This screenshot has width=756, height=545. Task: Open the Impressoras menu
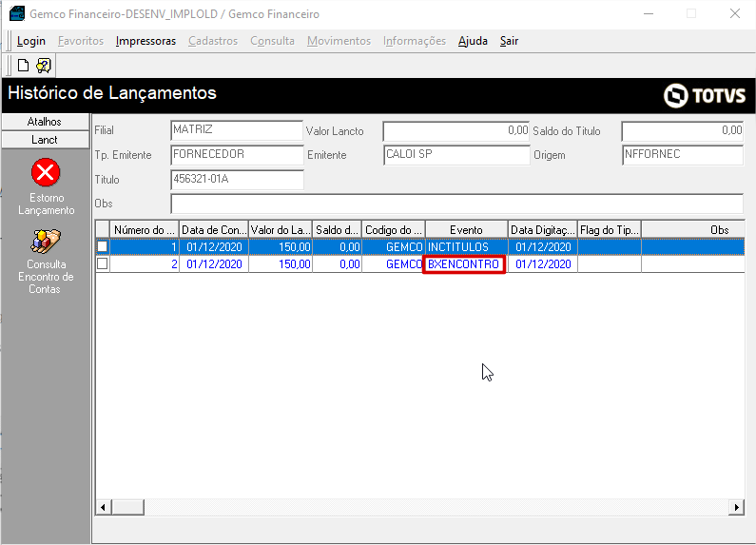pos(145,41)
